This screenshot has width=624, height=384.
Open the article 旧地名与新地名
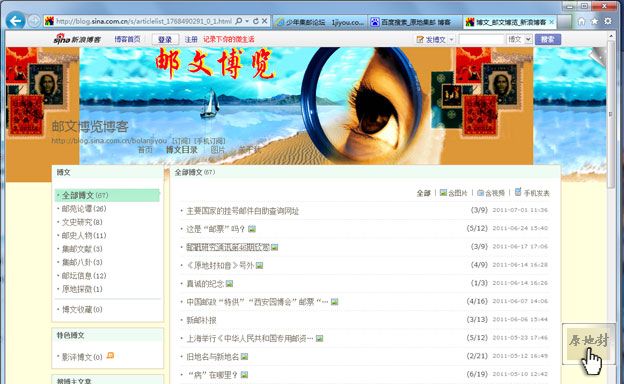(x=213, y=357)
